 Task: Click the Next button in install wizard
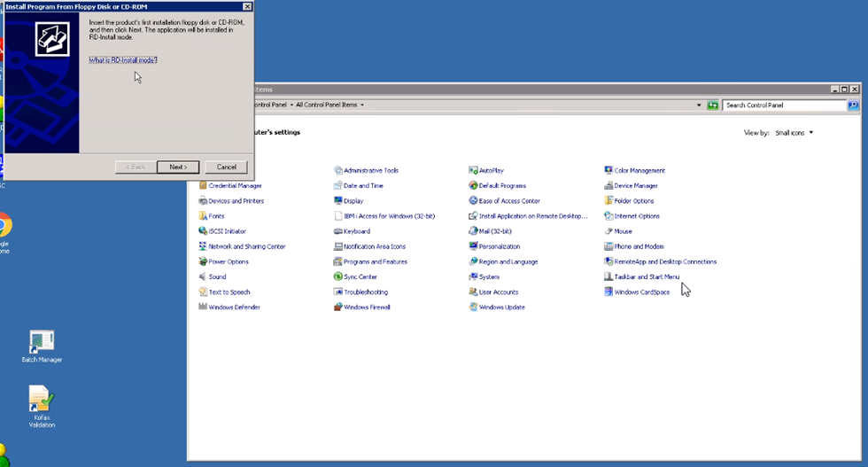[x=178, y=167]
